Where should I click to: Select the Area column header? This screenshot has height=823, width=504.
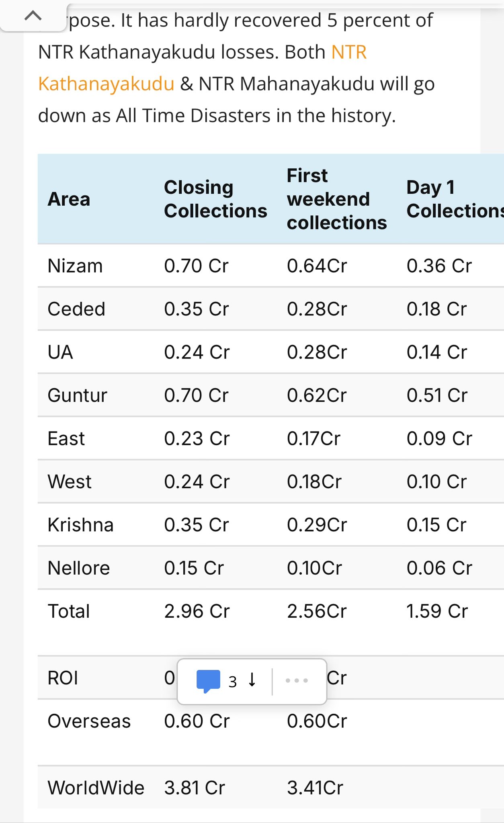click(69, 199)
